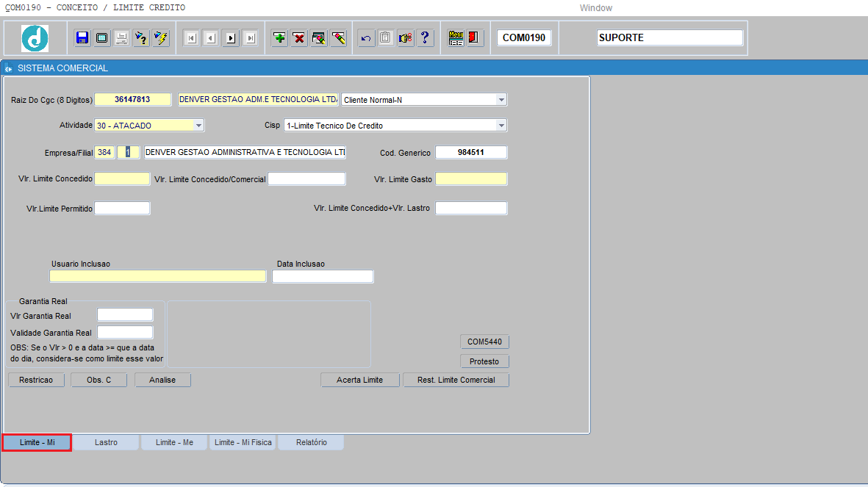Switch to the Limite - Mi tab
Image resolution: width=868 pixels, height=487 pixels.
tap(37, 443)
